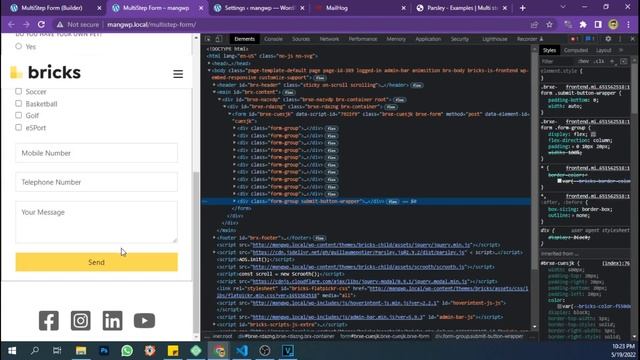
Task: Expand the footer brx-footer node
Action: [214, 238]
